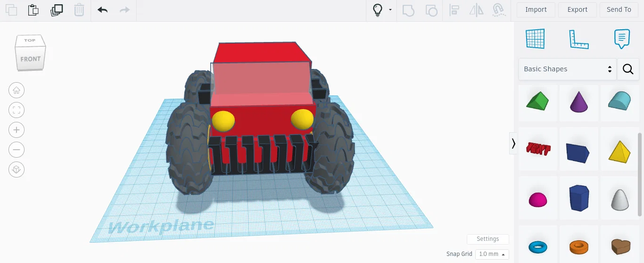This screenshot has height=263, width=644.
Task: Click the Copy icon in the toolbar
Action: point(11,10)
